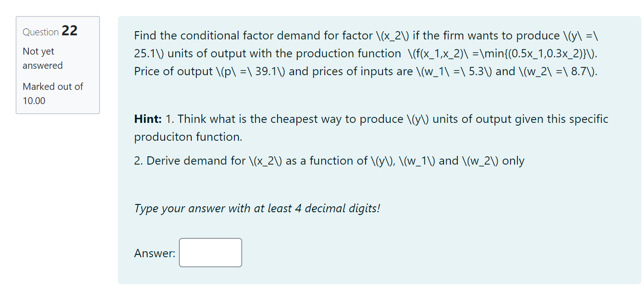Screen dimensions: 644x298
Task: Select the Answer text field to type
Action: coord(210,253)
